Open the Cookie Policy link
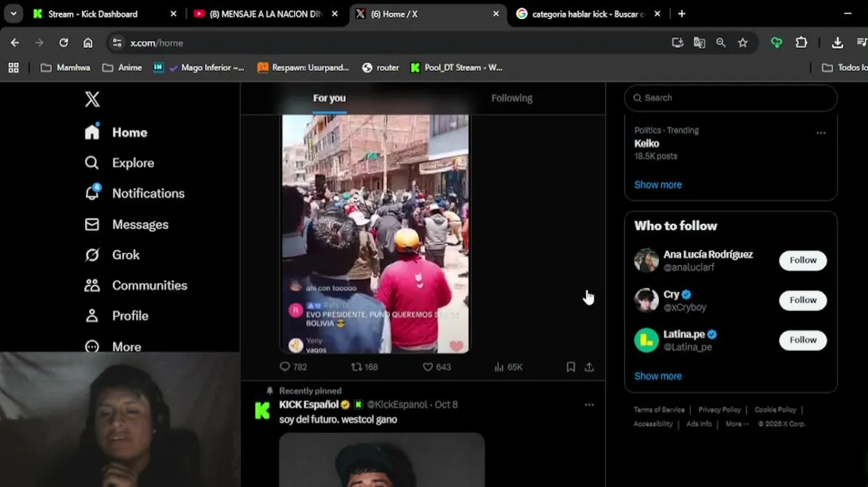Image resolution: width=868 pixels, height=487 pixels. (775, 410)
